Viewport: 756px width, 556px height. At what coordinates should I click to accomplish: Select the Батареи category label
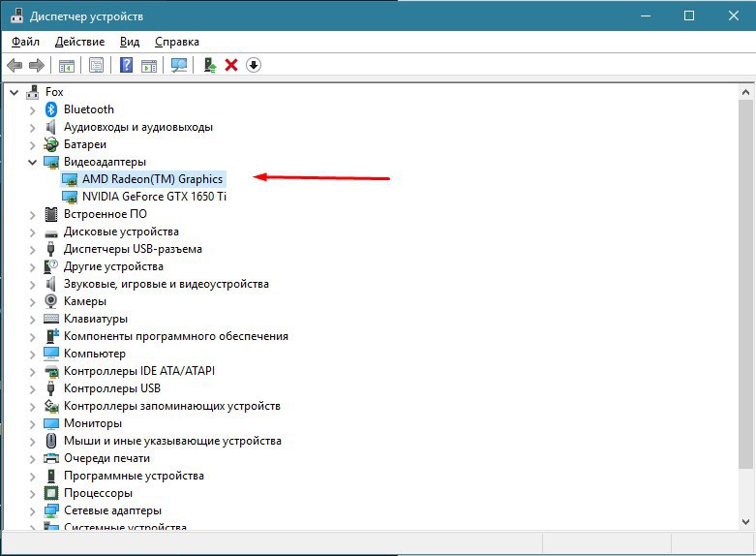85,144
